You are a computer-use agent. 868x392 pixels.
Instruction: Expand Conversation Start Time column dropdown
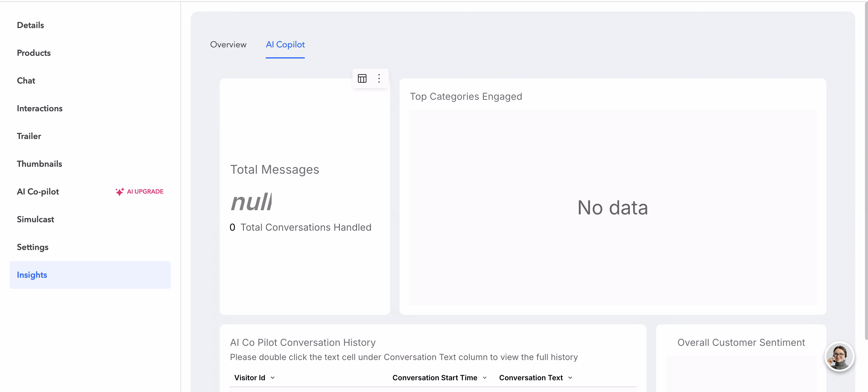pos(484,378)
